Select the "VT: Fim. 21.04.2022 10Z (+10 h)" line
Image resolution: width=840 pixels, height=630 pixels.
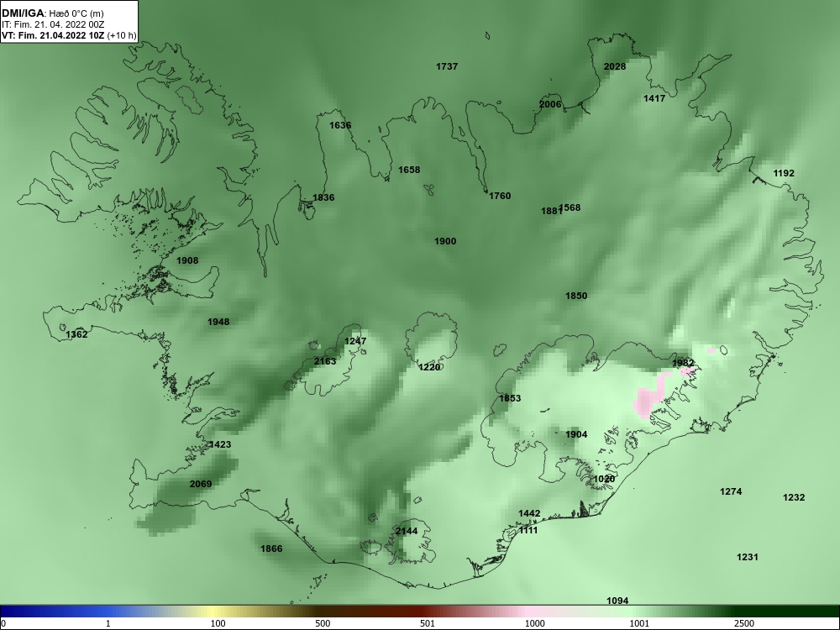pyautogui.click(x=69, y=36)
